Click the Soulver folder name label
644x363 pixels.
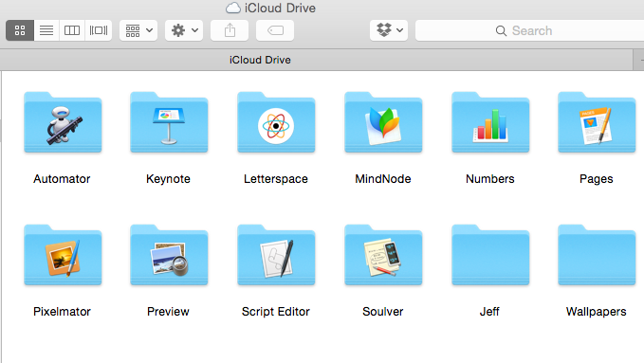(x=383, y=312)
